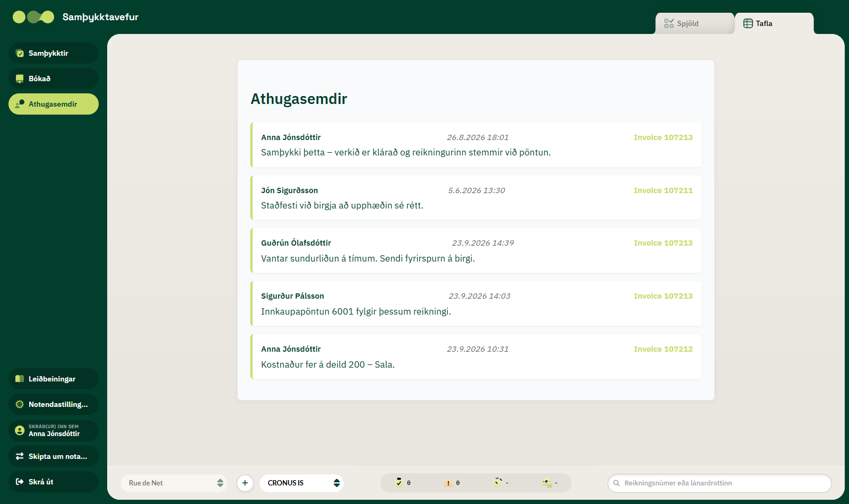Open Invoice 107213 link in Anna's 26.8.2026 comment

[663, 137]
